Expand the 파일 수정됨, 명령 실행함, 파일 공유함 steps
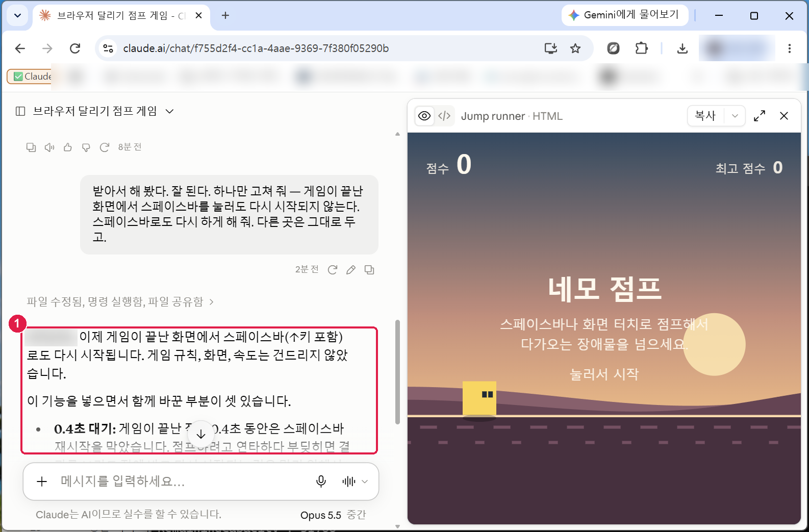809x532 pixels. tap(120, 302)
